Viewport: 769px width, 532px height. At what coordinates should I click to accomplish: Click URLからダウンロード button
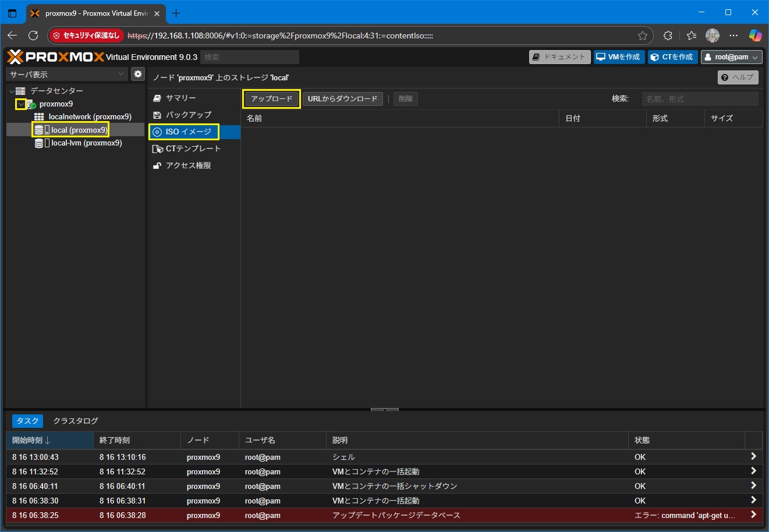coord(342,99)
